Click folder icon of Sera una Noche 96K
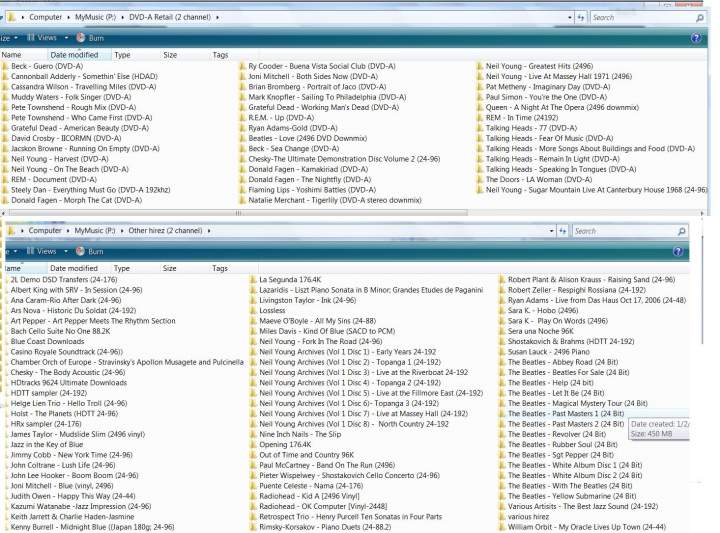Screen dimensions: 720x533 click(x=502, y=331)
